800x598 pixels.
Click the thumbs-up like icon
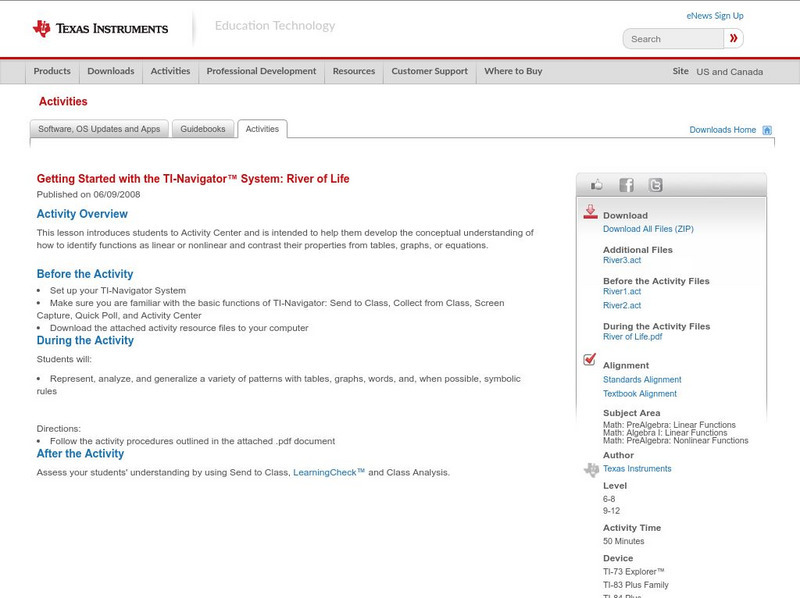tap(596, 185)
